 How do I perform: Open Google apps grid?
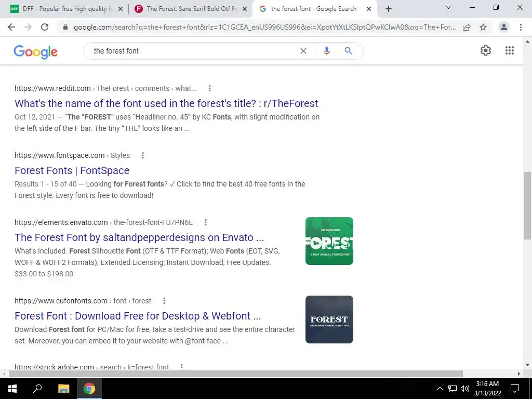click(509, 50)
